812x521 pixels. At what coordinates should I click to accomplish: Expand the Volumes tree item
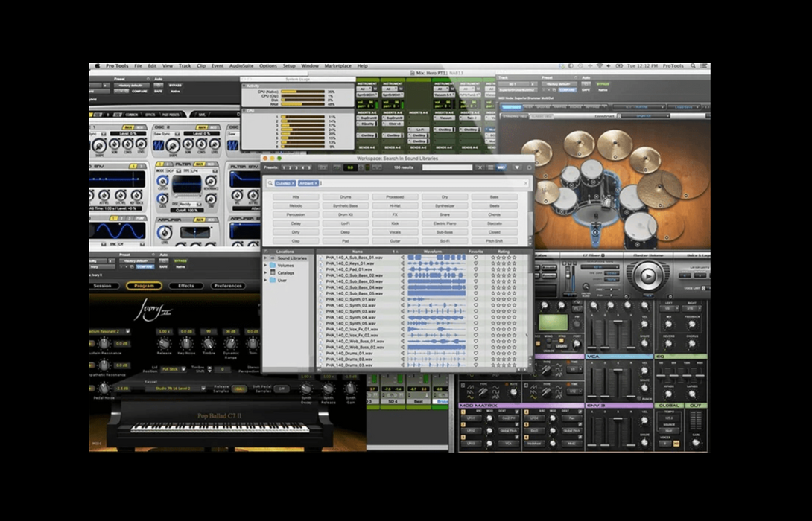(x=266, y=266)
